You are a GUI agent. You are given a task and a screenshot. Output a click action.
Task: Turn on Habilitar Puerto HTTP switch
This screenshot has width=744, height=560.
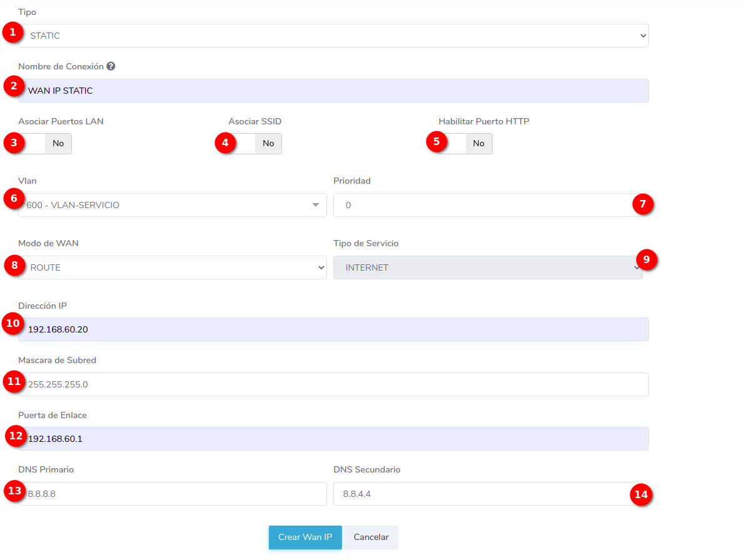coord(465,144)
